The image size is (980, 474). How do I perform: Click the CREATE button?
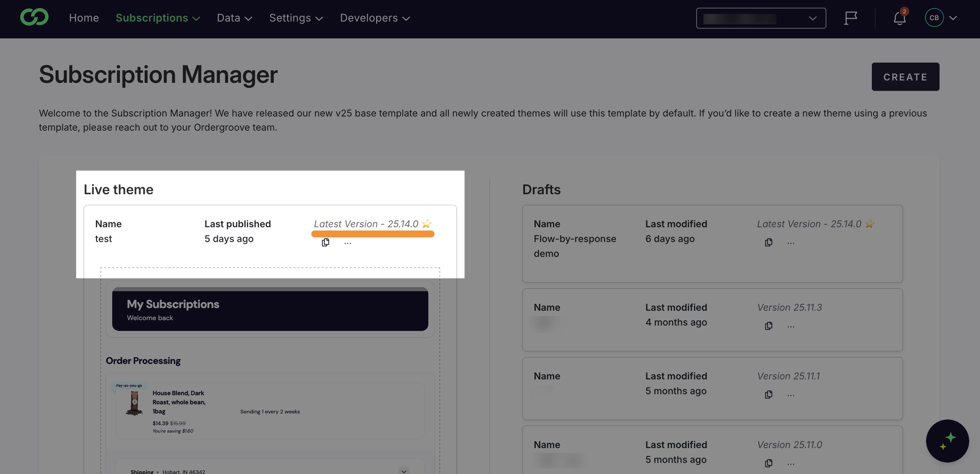pos(906,77)
